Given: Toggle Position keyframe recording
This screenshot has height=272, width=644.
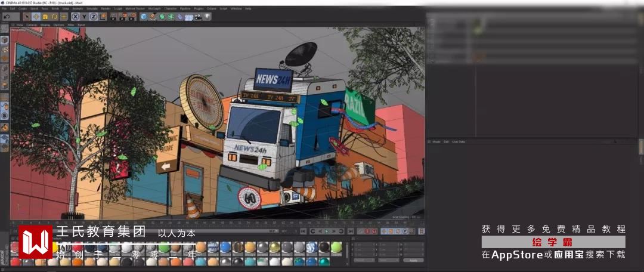Looking at the screenshot, I should click(384, 231).
